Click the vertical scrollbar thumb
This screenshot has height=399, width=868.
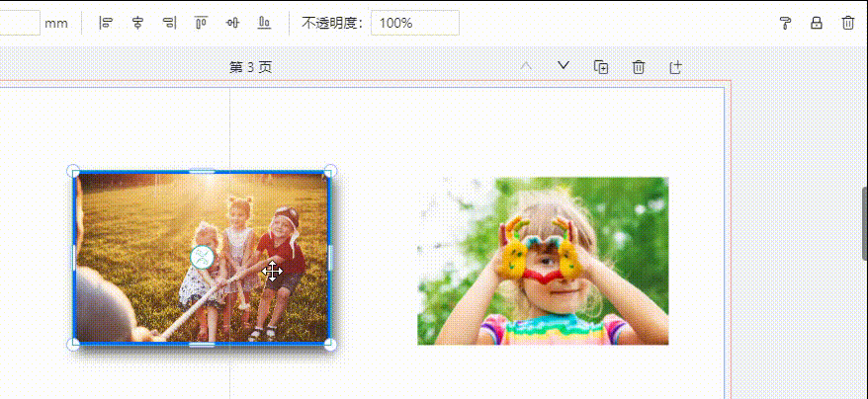(x=865, y=223)
